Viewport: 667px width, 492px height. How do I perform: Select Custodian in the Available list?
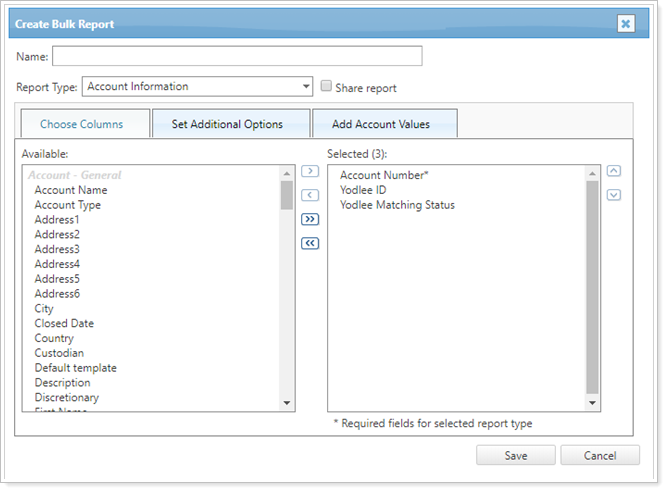59,353
